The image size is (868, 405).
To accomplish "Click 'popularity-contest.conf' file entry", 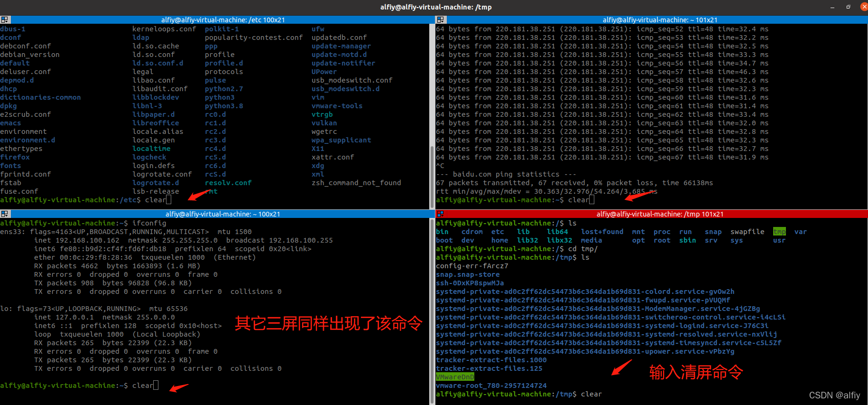I will (254, 38).
